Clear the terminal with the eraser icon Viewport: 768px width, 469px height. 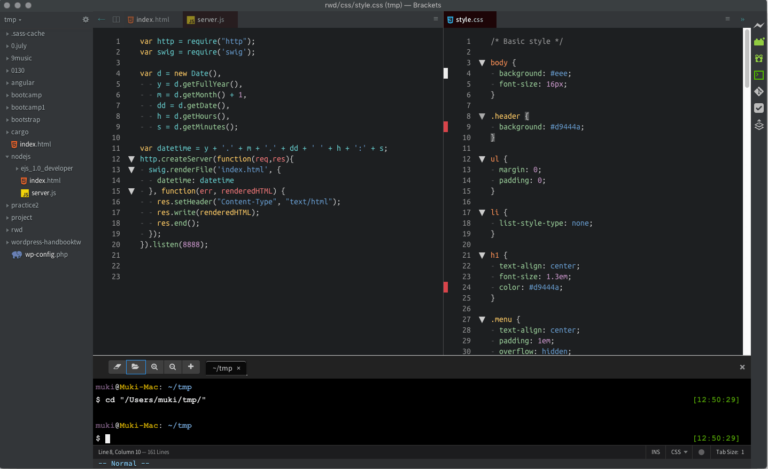(x=117, y=367)
